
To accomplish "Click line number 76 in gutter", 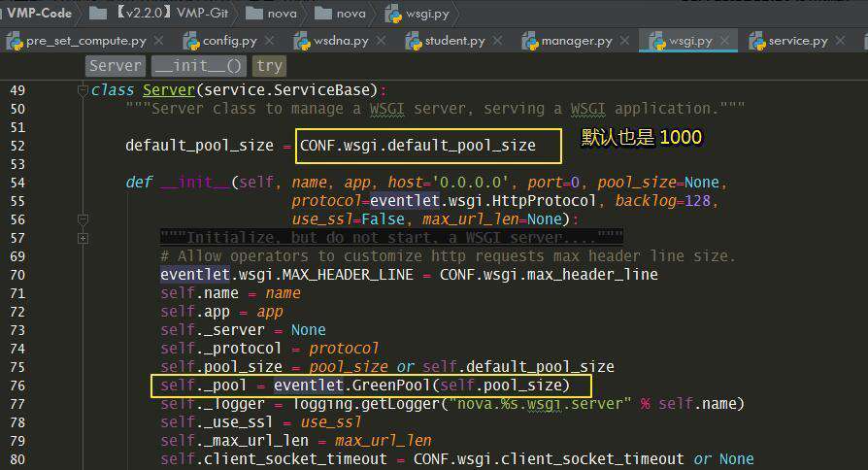I will (17, 386).
